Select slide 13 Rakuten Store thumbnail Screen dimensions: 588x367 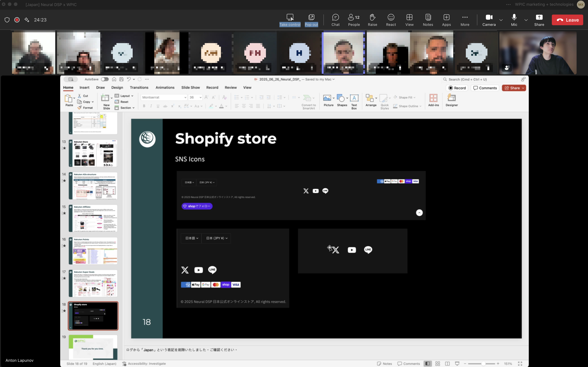(93, 153)
